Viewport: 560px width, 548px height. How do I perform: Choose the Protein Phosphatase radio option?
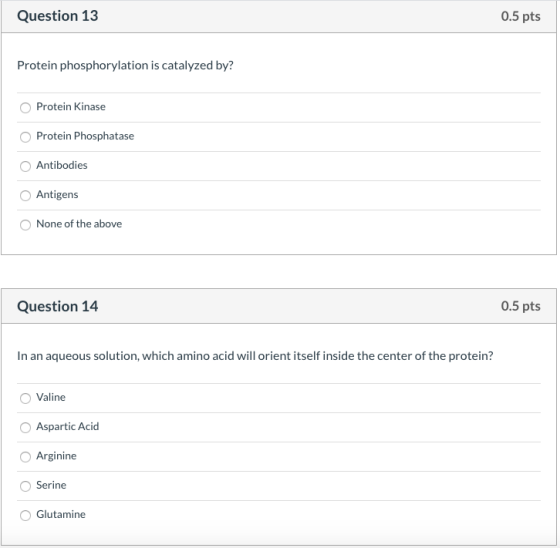pyautogui.click(x=25, y=137)
